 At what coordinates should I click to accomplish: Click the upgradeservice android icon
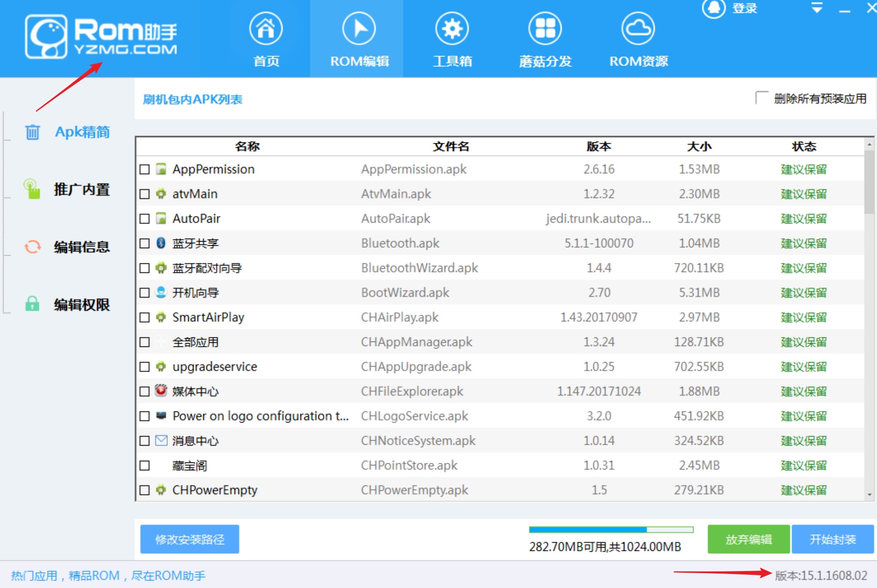(x=161, y=366)
